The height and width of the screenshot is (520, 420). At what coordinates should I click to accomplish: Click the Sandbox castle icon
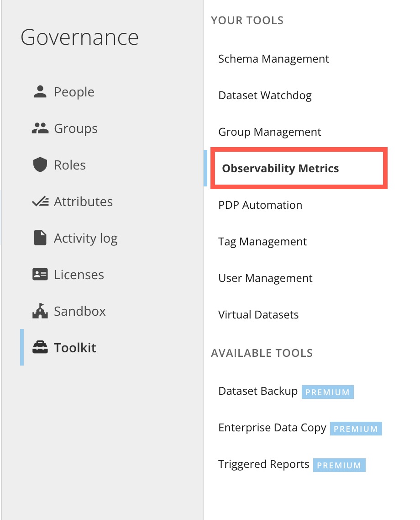40,311
